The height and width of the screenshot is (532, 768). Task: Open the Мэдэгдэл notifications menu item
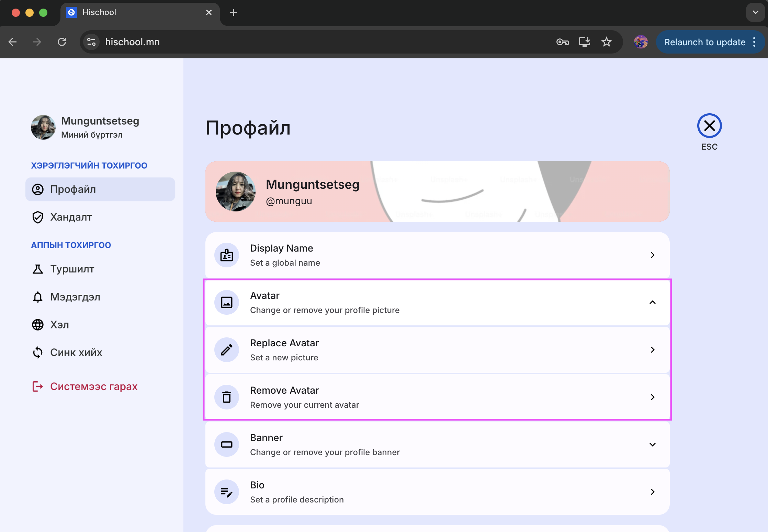(75, 297)
